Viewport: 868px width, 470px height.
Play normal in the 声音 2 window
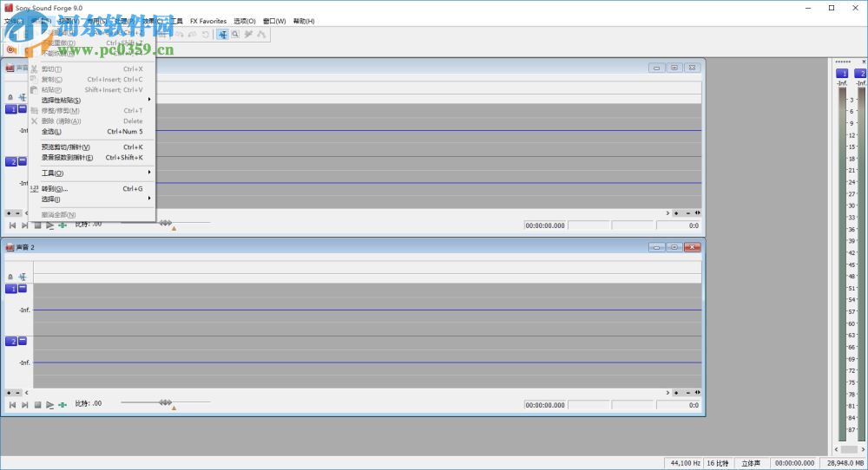coord(49,405)
